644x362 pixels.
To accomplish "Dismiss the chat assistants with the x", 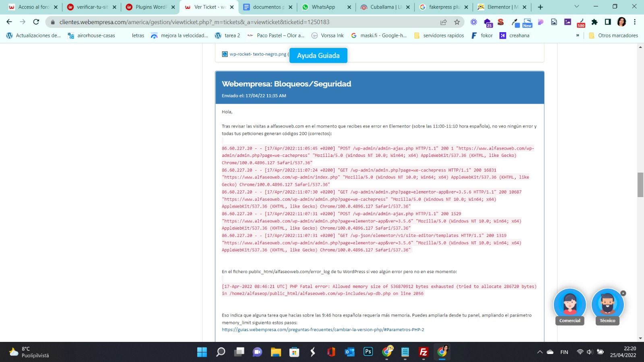I will 623,293.
